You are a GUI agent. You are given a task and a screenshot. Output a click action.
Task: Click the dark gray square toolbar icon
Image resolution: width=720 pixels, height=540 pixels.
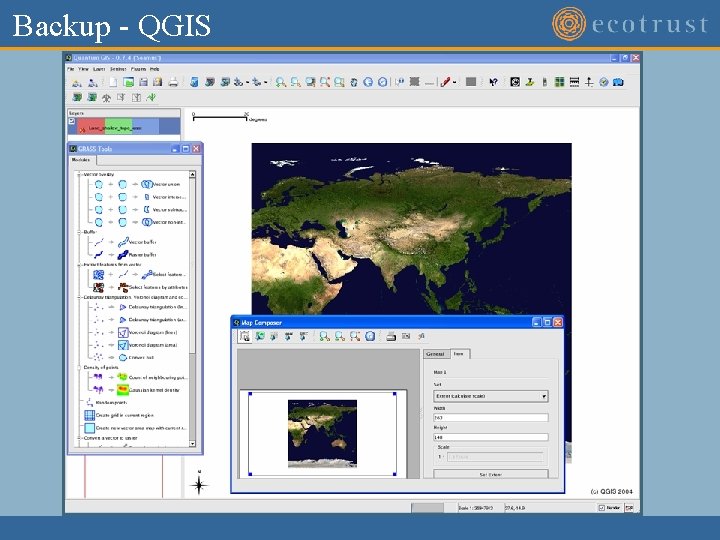click(471, 82)
